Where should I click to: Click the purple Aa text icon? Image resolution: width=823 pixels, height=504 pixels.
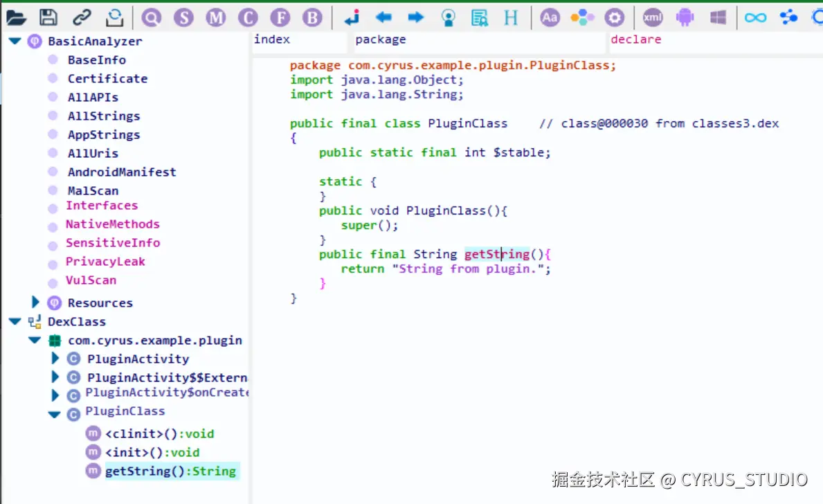[550, 18]
